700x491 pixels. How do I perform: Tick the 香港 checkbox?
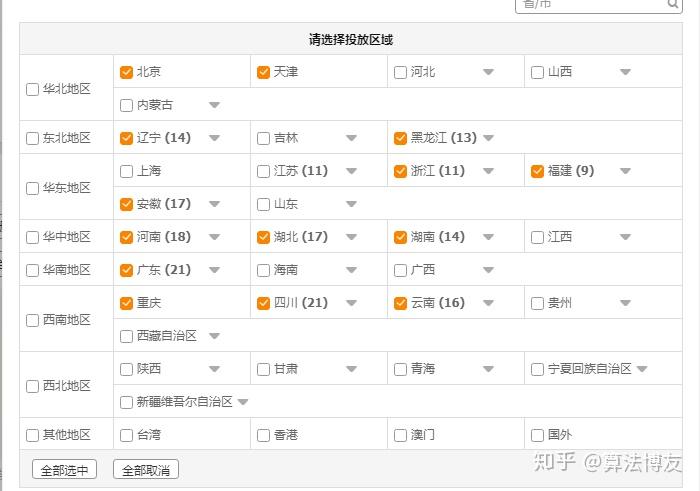(x=264, y=435)
